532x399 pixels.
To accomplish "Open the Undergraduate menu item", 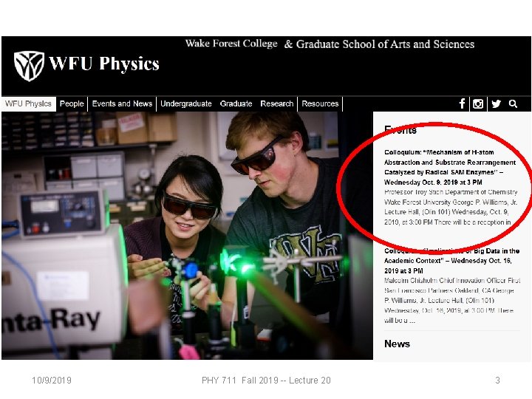I will tap(186, 103).
